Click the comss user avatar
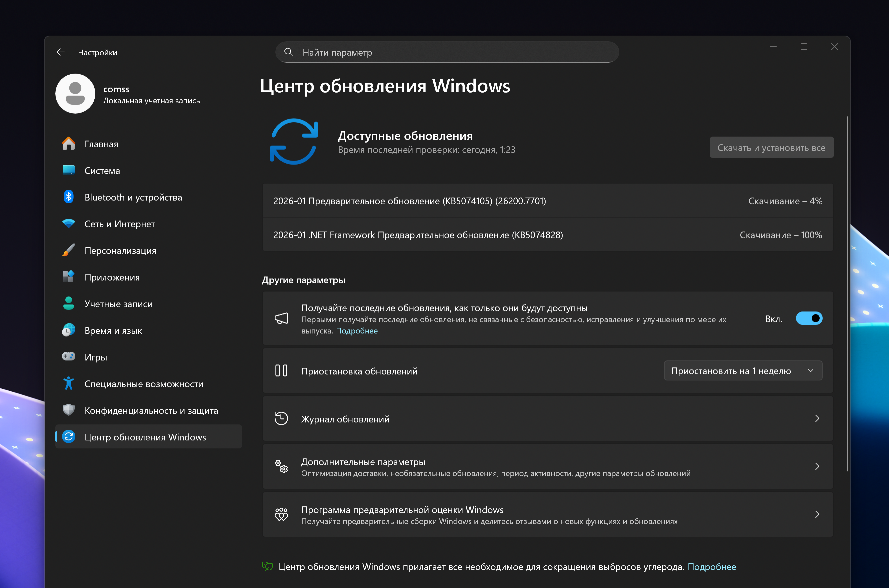This screenshot has height=588, width=889. coord(75,93)
